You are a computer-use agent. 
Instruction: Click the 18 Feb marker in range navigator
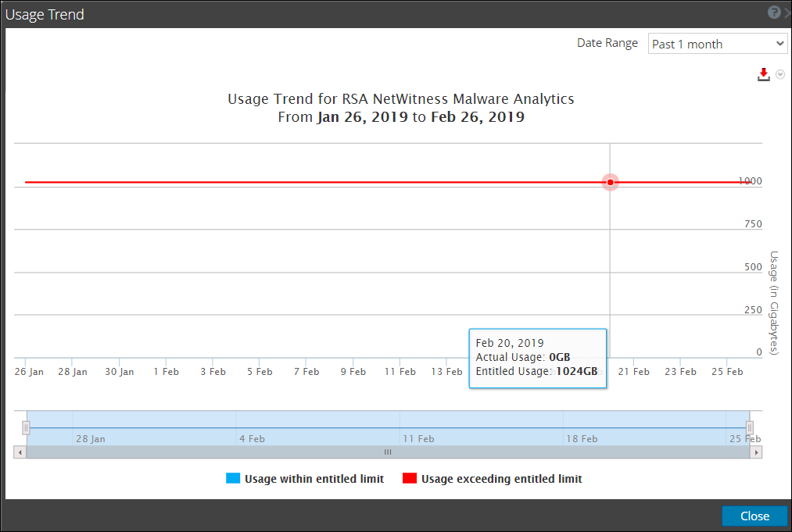click(581, 439)
